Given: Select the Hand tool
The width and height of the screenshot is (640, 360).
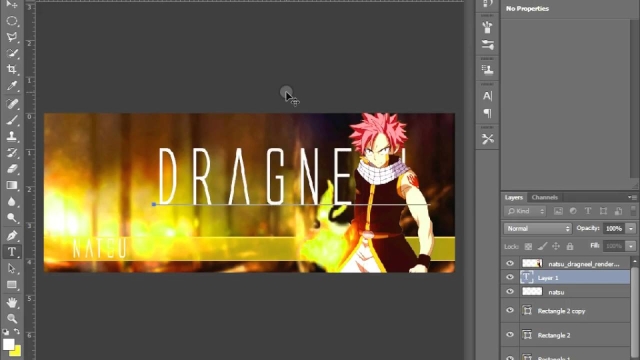Looking at the screenshot, I should (12, 302).
